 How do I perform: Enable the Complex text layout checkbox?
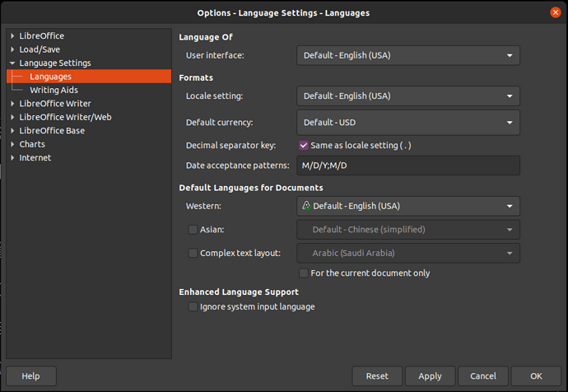coord(193,254)
